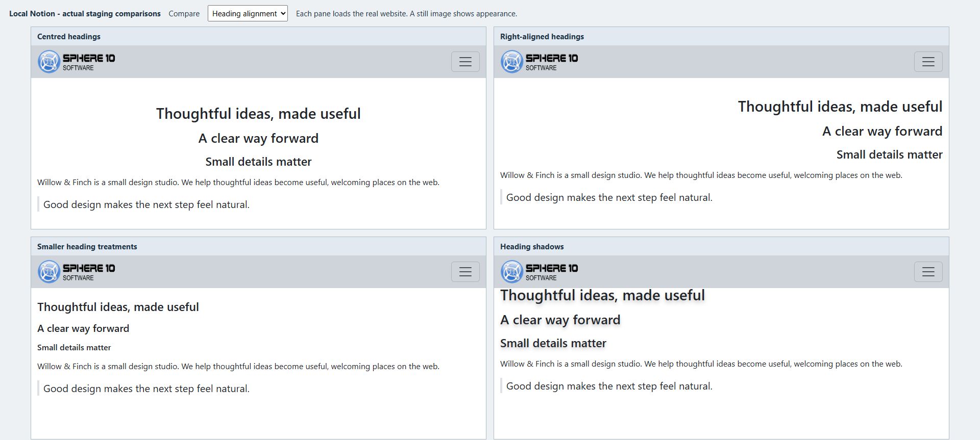Click 'Thoughtful ideas, made useful' in Right-aligned headings pane
This screenshot has height=440, width=980.
point(840,107)
